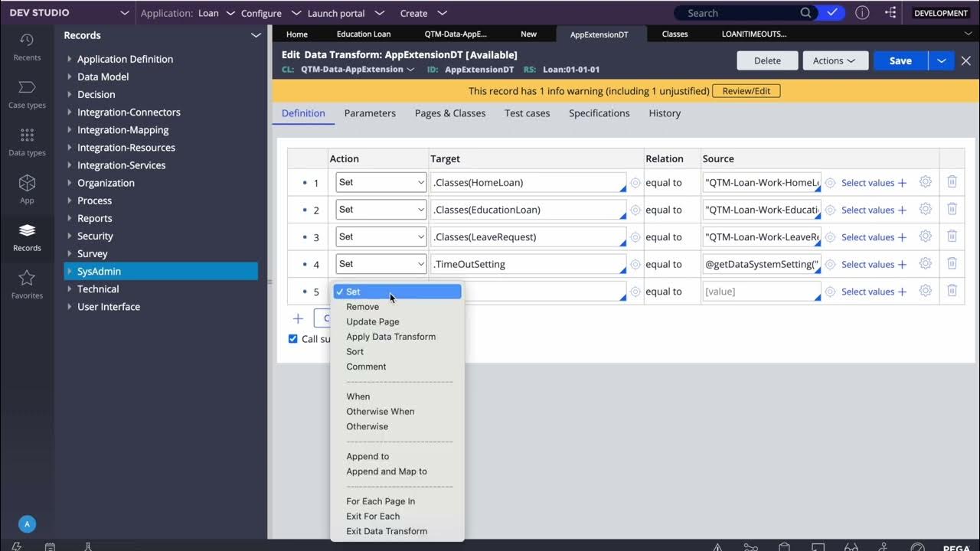This screenshot has width=980, height=551.
Task: Expand the Data Model category
Action: [70, 77]
